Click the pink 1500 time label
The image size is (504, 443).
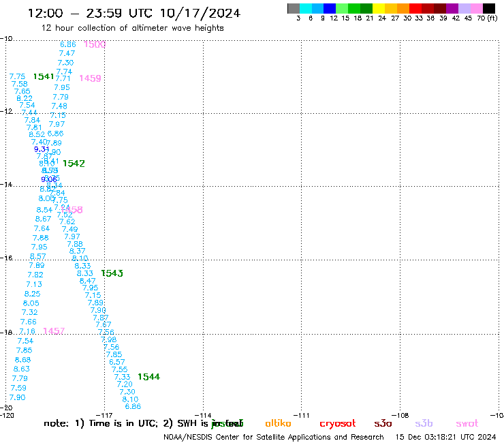95,44
